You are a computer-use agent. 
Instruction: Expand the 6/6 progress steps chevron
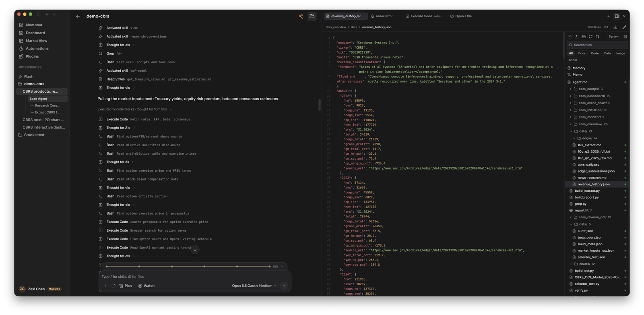tap(283, 267)
